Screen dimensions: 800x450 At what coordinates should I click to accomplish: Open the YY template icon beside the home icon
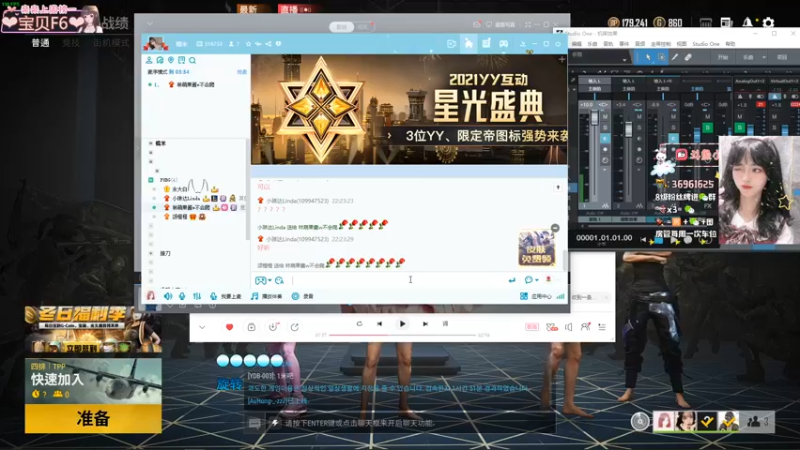(x=486, y=43)
